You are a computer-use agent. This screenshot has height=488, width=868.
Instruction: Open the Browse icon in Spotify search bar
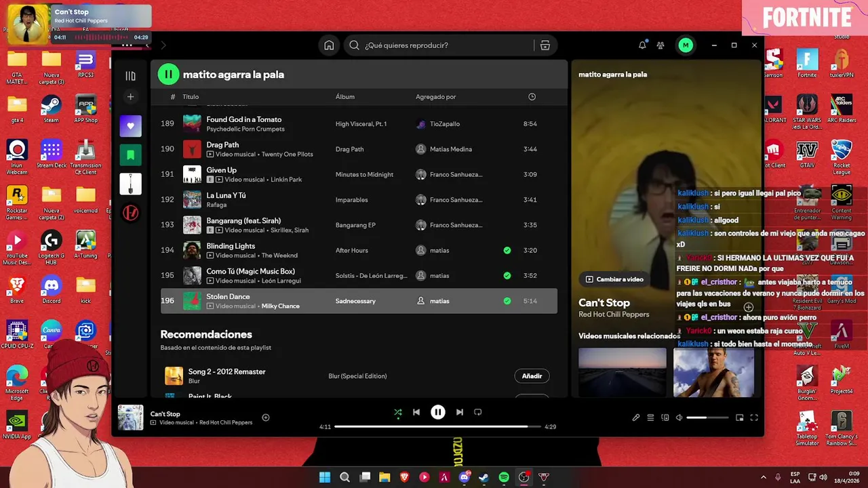click(545, 45)
